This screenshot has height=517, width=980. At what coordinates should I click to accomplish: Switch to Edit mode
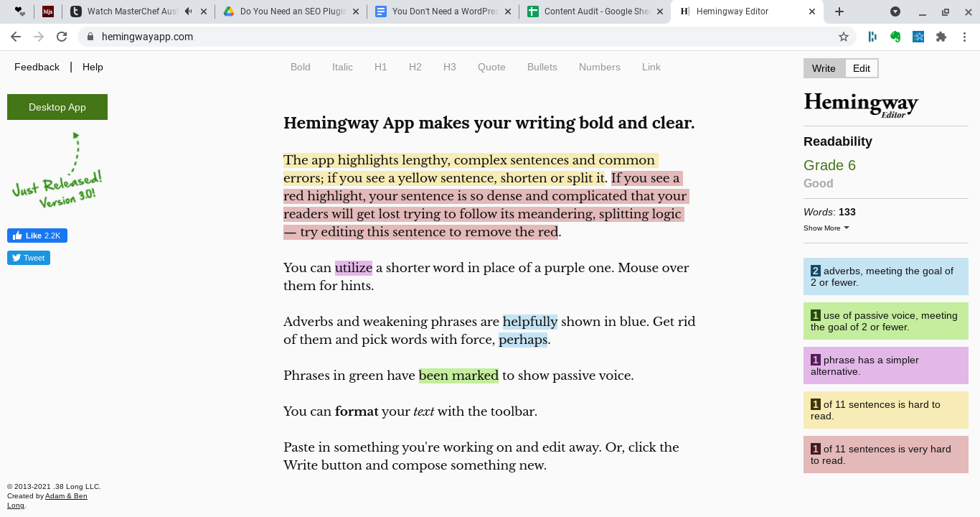coord(862,68)
